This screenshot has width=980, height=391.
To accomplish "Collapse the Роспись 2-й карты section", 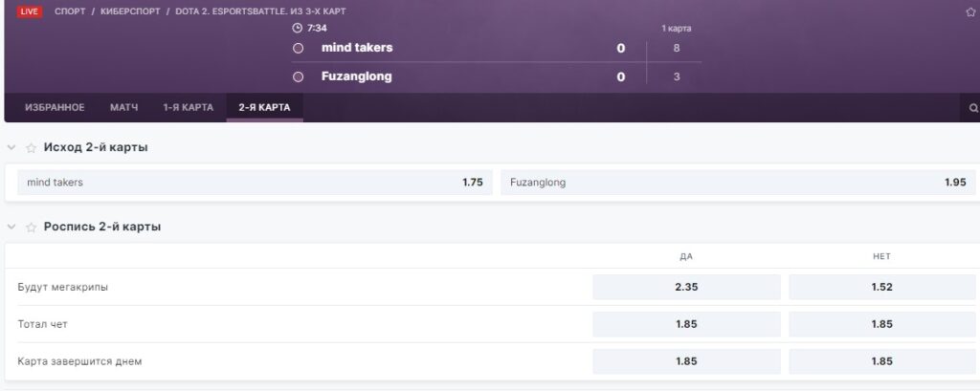I will (11, 227).
